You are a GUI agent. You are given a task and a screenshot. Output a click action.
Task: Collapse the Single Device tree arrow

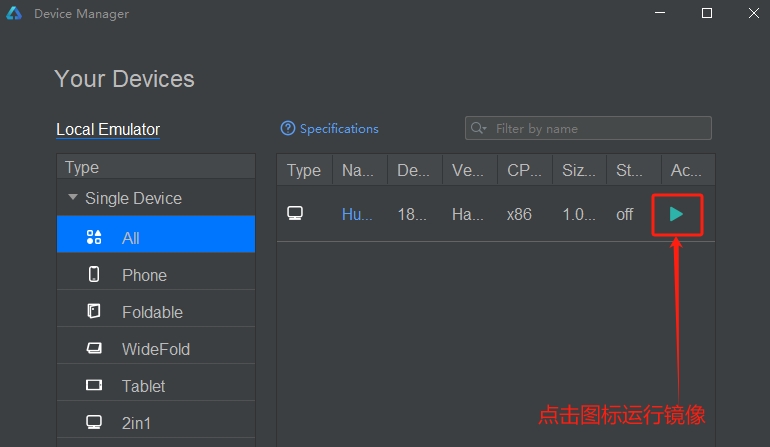click(x=73, y=197)
